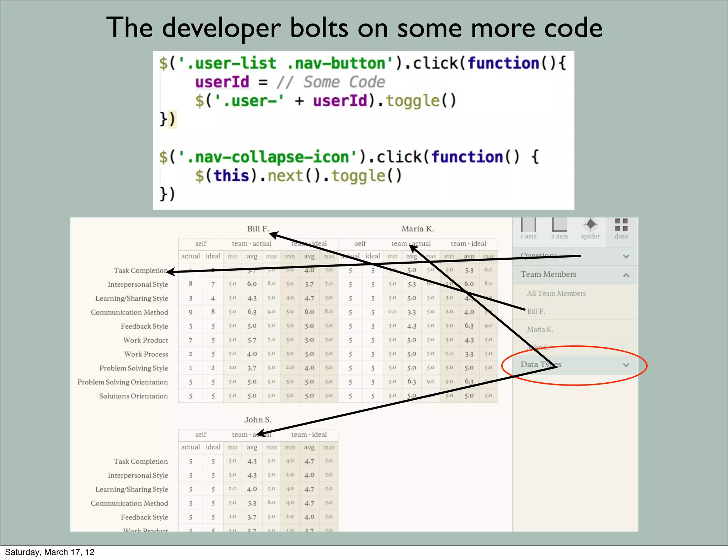Click Bill F.'s Interpersonal Style row label

pyautogui.click(x=138, y=284)
